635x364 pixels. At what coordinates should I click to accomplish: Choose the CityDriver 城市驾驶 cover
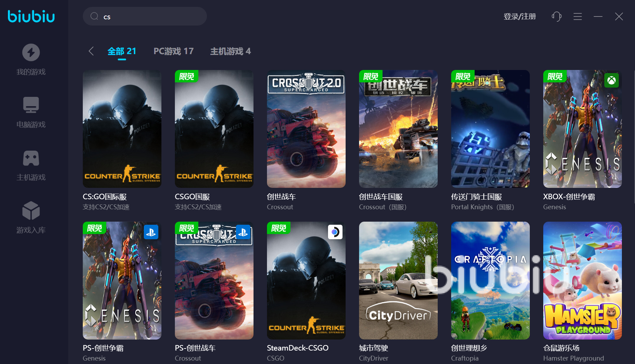point(398,280)
